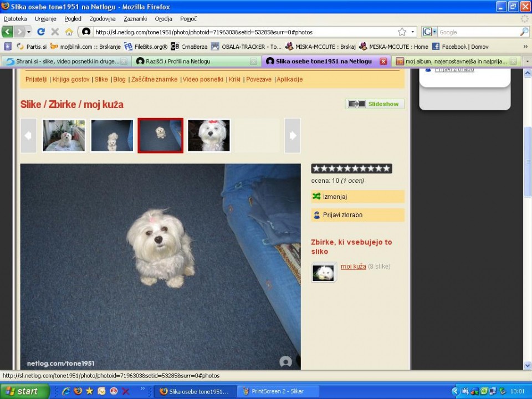Open the Prijatelji profile link
This screenshot has width=532, height=399.
[x=36, y=79]
